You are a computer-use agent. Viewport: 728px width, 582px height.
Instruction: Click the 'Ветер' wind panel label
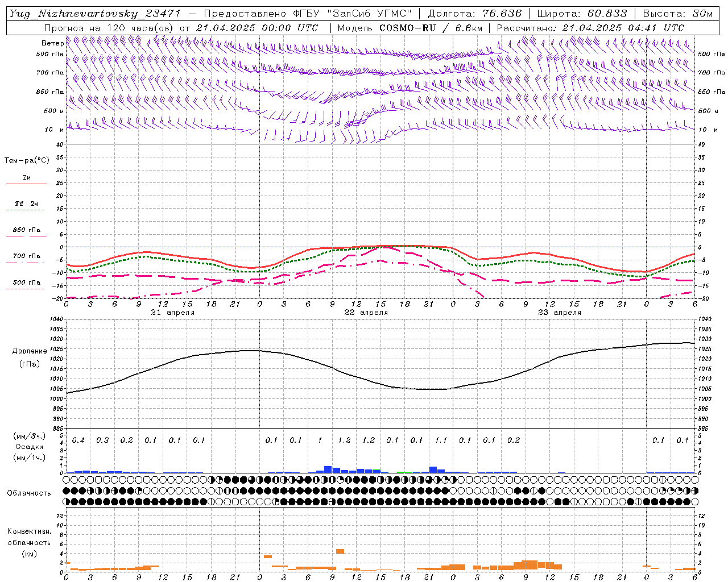point(52,43)
